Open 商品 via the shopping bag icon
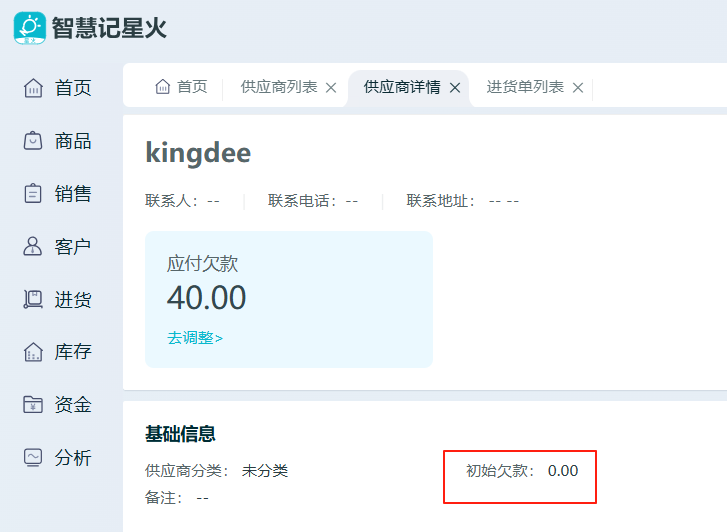This screenshot has height=532, width=727. (x=33, y=141)
